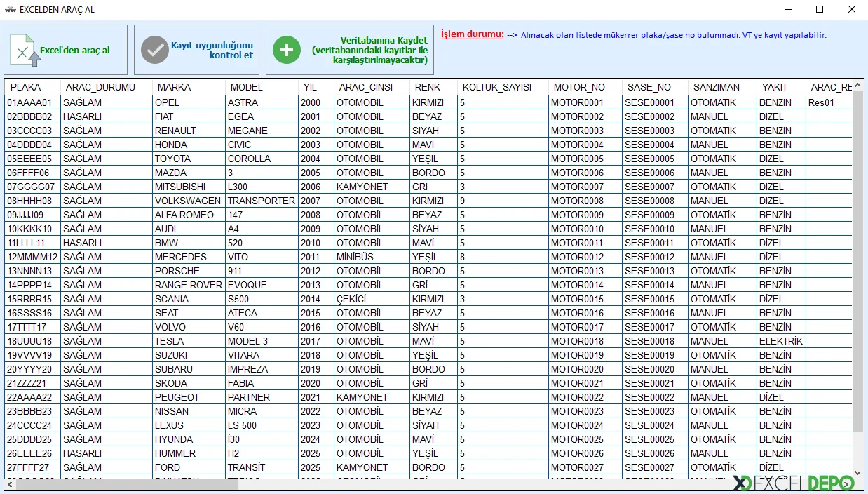Click the car icon in the title bar
This screenshot has height=494, width=868.
click(10, 10)
